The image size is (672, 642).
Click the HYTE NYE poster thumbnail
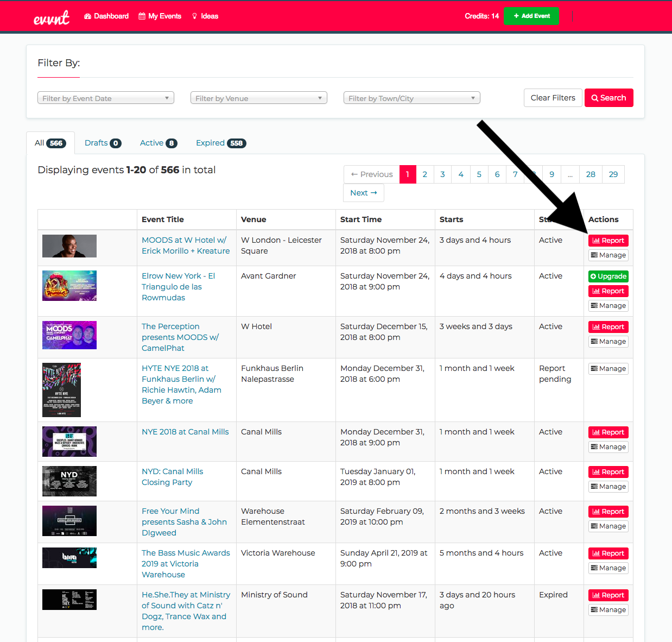(x=61, y=390)
